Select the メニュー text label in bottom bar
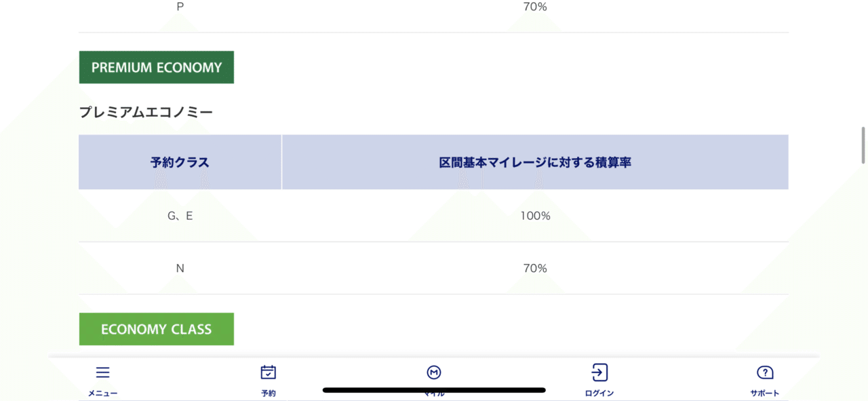This screenshot has width=868, height=401. 102,394
